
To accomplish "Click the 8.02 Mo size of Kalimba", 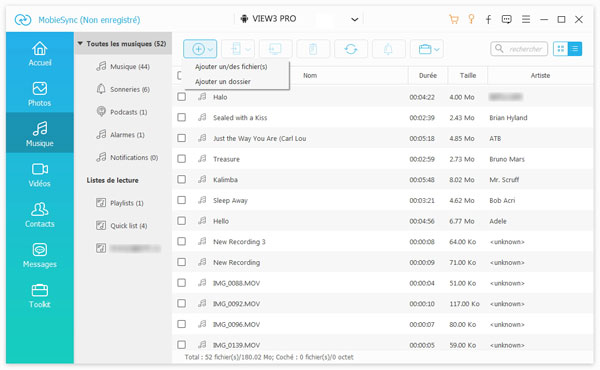I will [462, 179].
